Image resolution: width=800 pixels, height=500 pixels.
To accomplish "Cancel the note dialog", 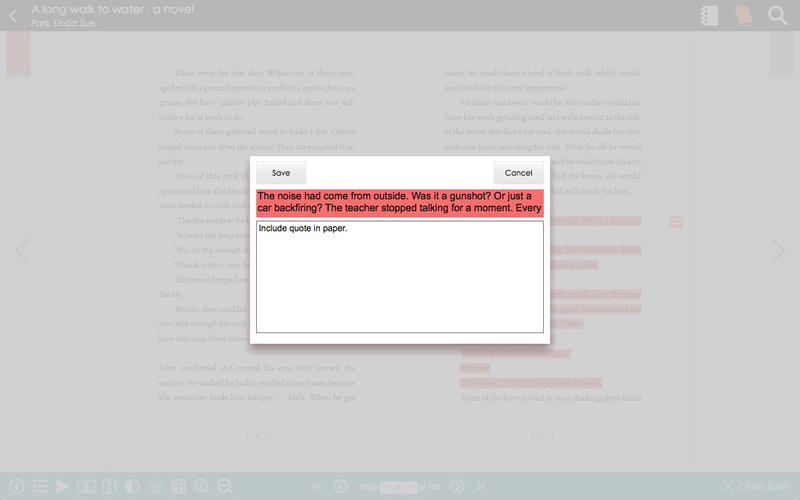I will point(518,173).
